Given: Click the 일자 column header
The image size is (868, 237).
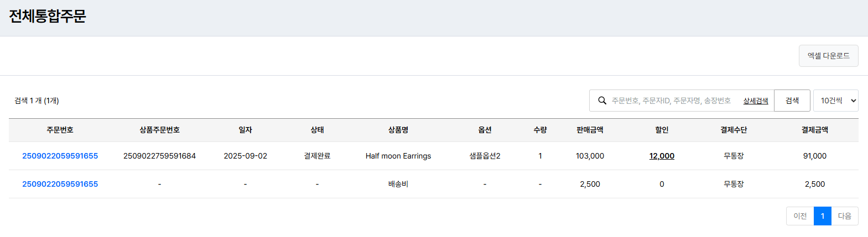Looking at the screenshot, I should pos(245,130).
